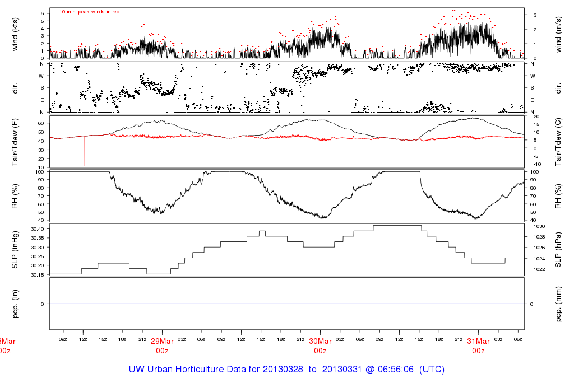This screenshot has height=392, width=574.
Task: Click the leftmost 09z time axis tick
Action: coord(63,339)
